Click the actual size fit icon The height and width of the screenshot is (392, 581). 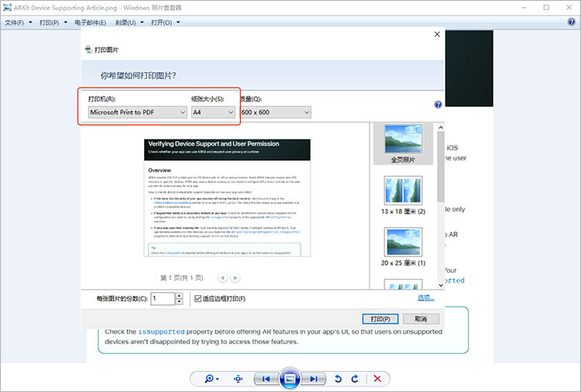pos(238,379)
